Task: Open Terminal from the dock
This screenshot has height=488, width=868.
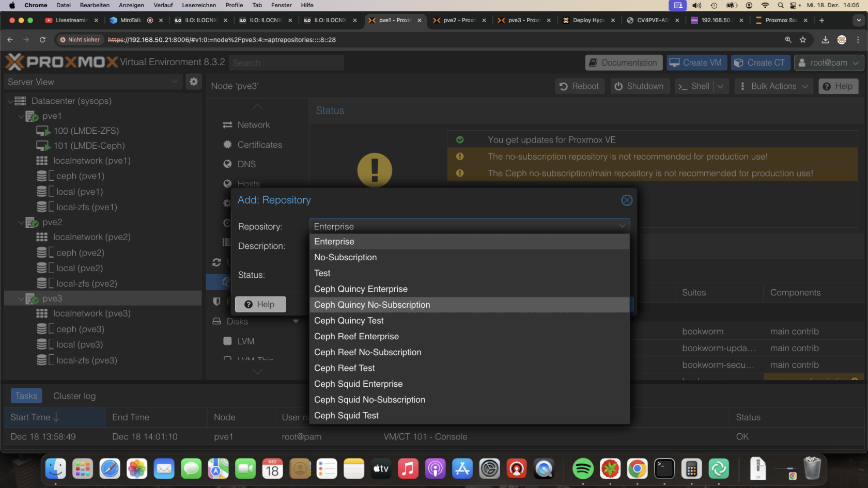Action: coord(664,469)
